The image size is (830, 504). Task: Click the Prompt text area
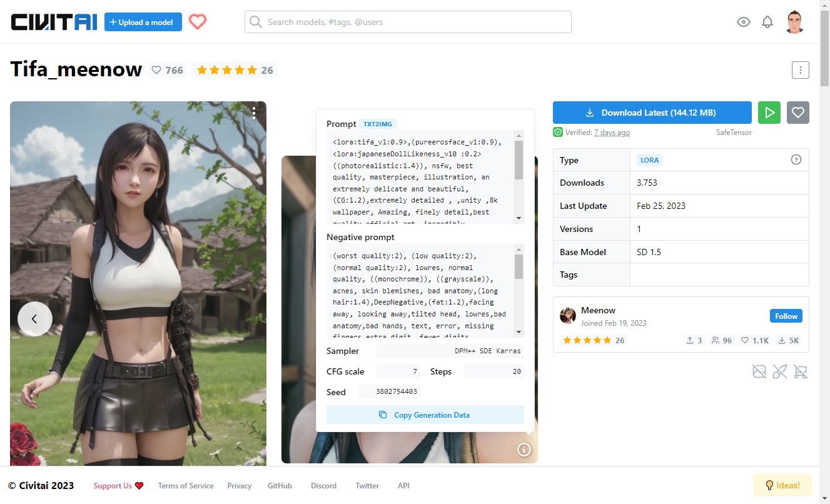[x=420, y=177]
